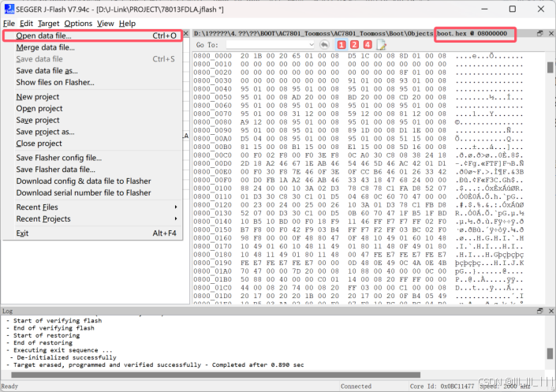Viewport: 556px width, 392px height.
Task: Open the Options menu
Action: tap(78, 24)
